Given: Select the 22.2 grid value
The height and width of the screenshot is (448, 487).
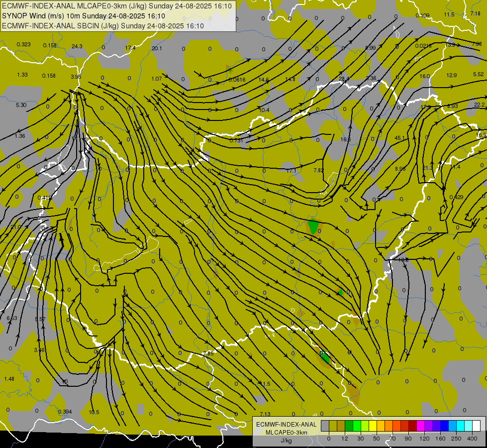Looking at the screenshot, I should coord(479,105).
